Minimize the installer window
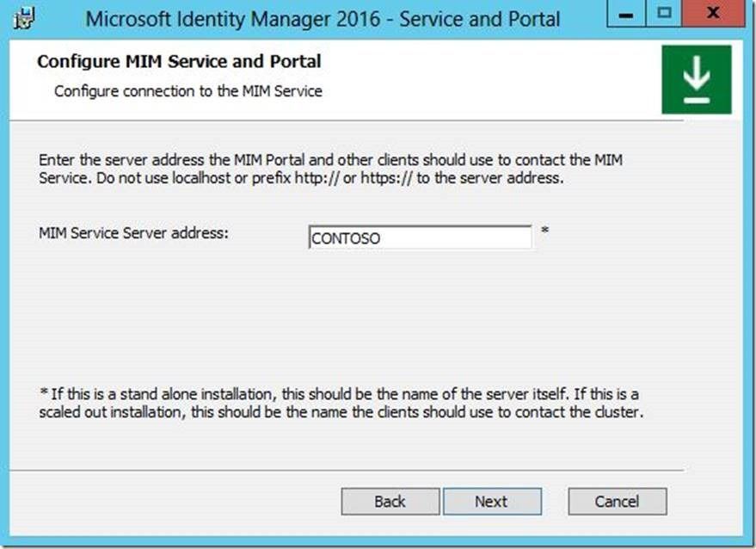Viewport: 756px width, 549px height. coord(626,14)
